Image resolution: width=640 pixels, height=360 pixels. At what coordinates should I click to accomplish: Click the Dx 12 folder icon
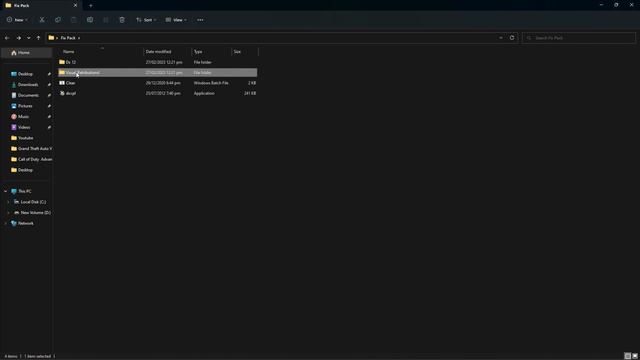point(62,62)
